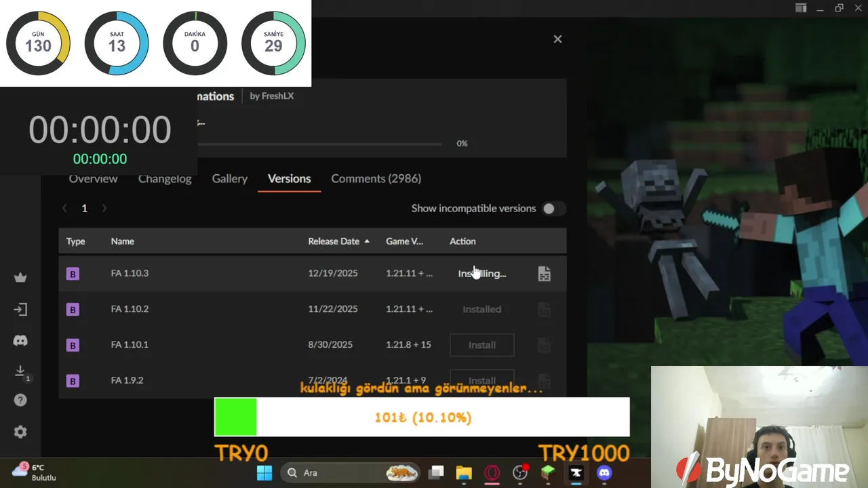Open File Explorer from the taskbar

464,472
